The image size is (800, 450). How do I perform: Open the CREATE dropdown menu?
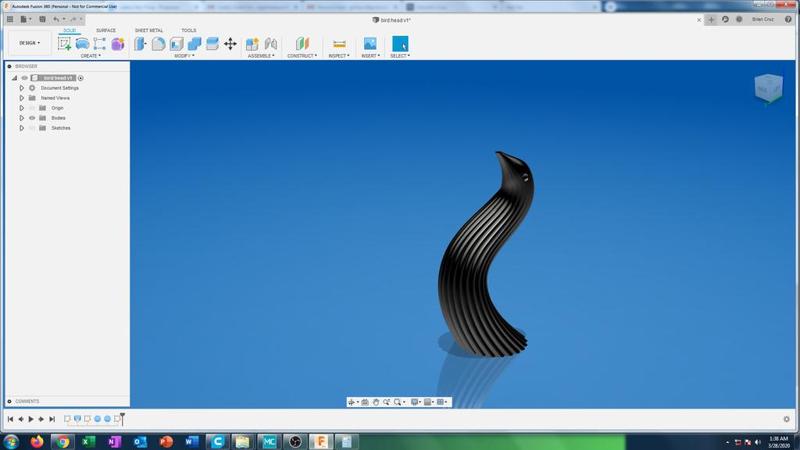click(91, 56)
